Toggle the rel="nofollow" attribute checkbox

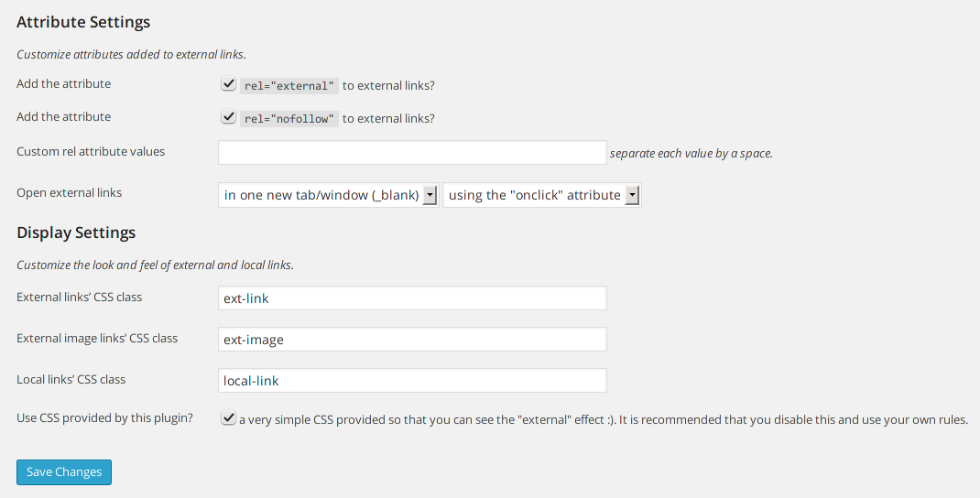click(228, 117)
